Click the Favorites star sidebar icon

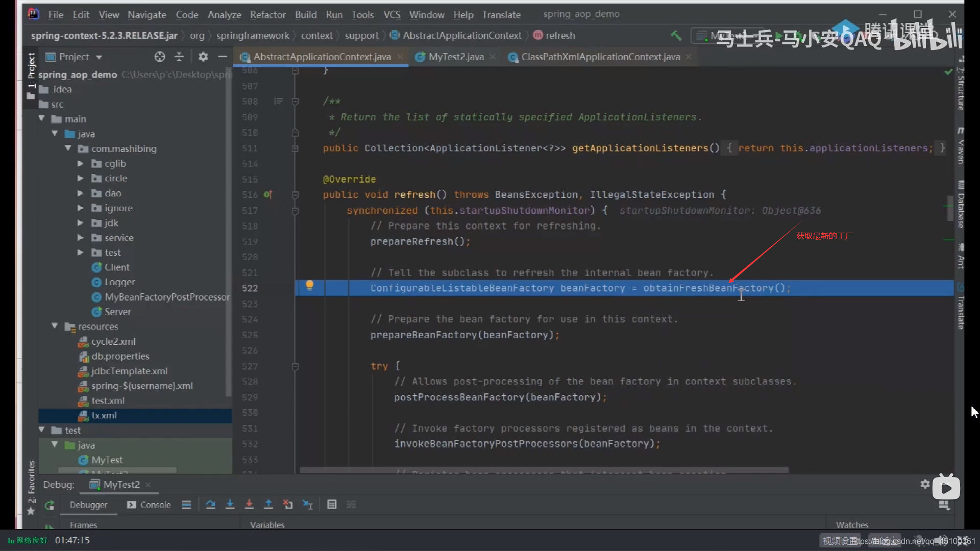coord(31,511)
